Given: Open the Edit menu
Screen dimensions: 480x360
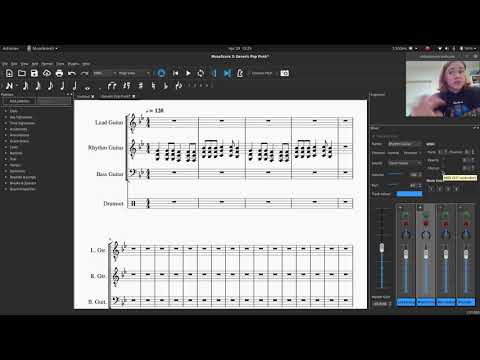Looking at the screenshot, I should point(14,64).
